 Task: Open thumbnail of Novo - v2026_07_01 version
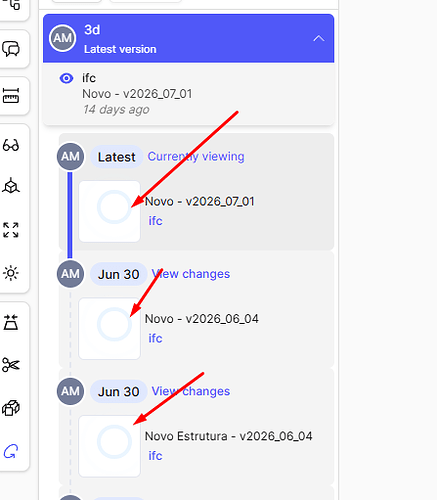tap(109, 211)
